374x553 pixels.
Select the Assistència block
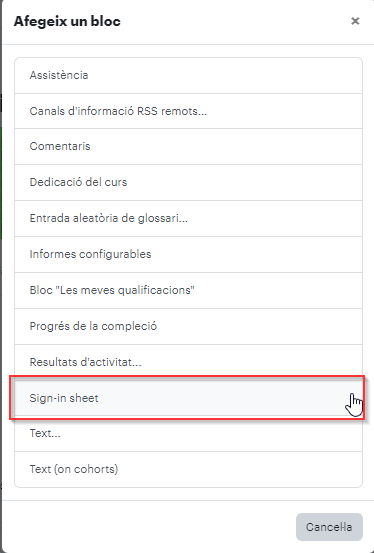(x=188, y=75)
